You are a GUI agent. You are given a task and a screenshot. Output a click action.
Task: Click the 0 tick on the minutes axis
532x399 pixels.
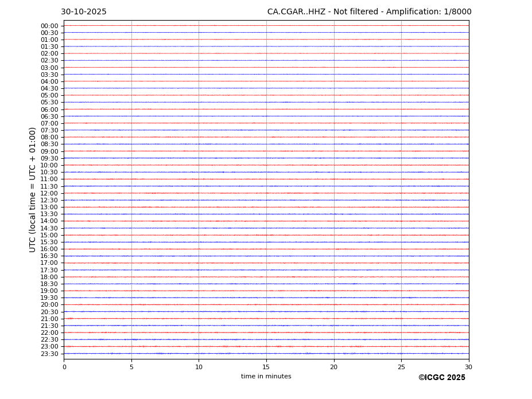[64, 367]
